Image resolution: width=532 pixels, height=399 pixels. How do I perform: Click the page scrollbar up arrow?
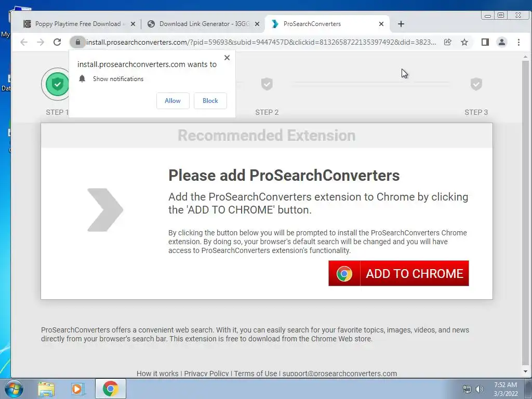526,57
